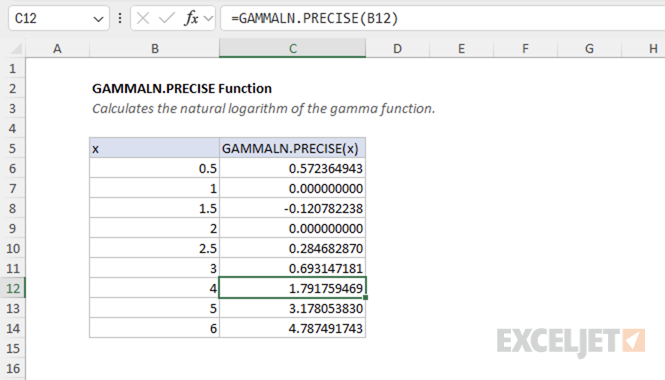This screenshot has height=380, width=665.
Task: Select column E header
Action: [x=461, y=49]
